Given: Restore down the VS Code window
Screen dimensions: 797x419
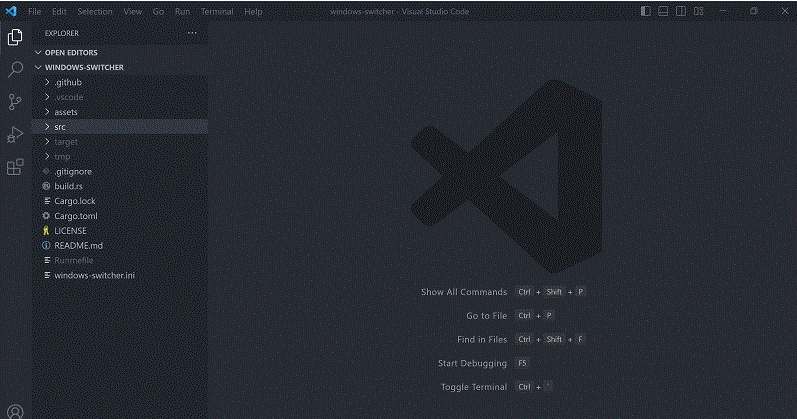Looking at the screenshot, I should coord(754,11).
